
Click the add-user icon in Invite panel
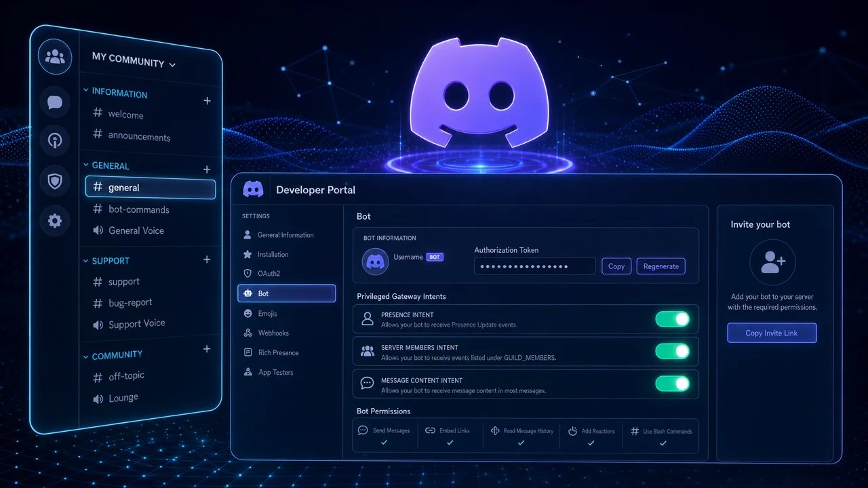(772, 262)
